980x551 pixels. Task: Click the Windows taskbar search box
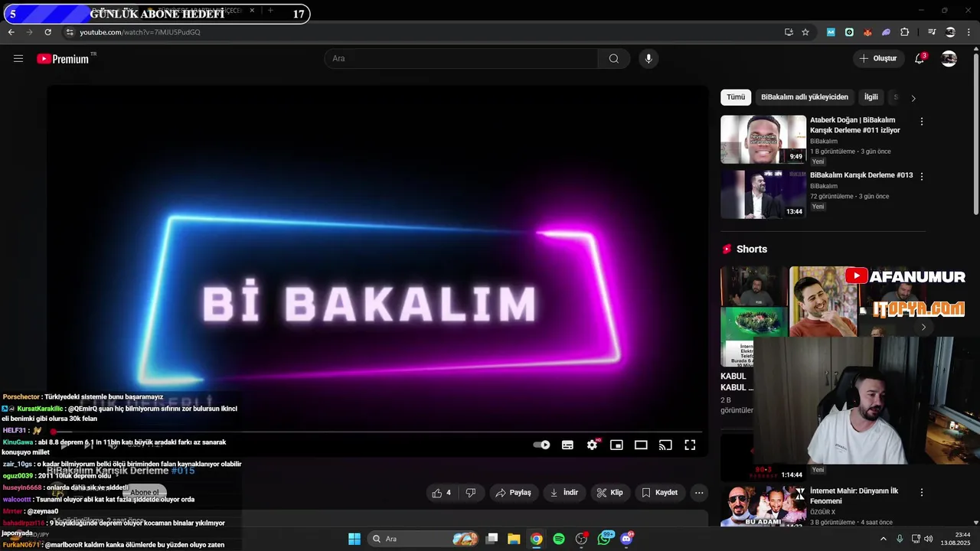pos(423,539)
